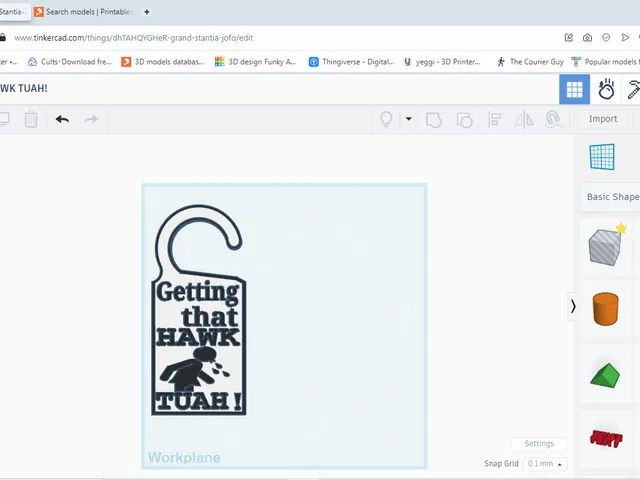Screen dimensions: 640x480
Task: Click the browser snapshot camera icon
Action: [587, 38]
